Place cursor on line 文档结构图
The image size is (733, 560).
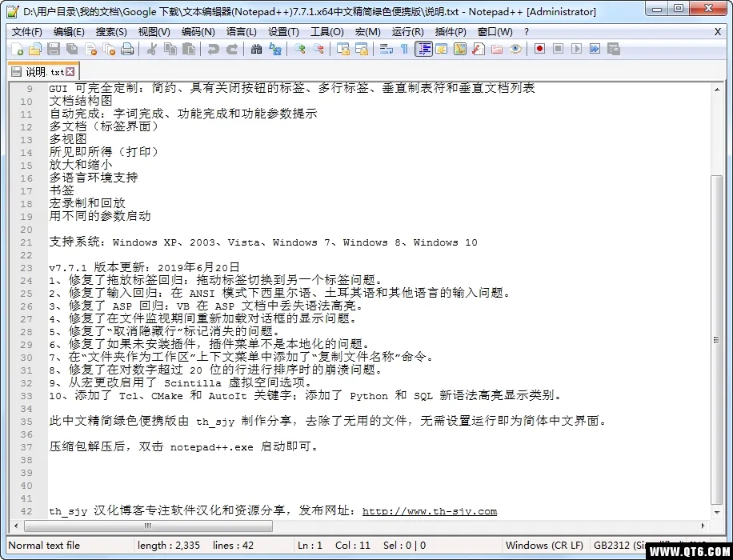(x=81, y=101)
